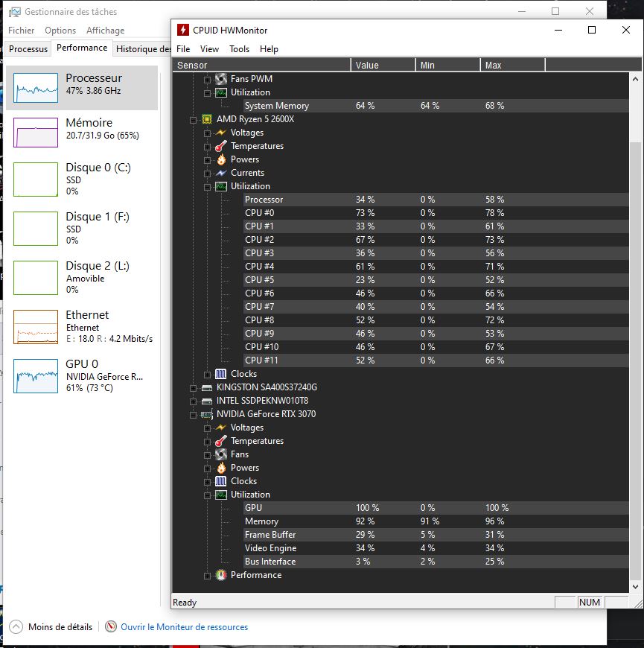This screenshot has width=644, height=648.
Task: Click the KINGSTON SA400S37240G drive icon
Action: click(207, 387)
